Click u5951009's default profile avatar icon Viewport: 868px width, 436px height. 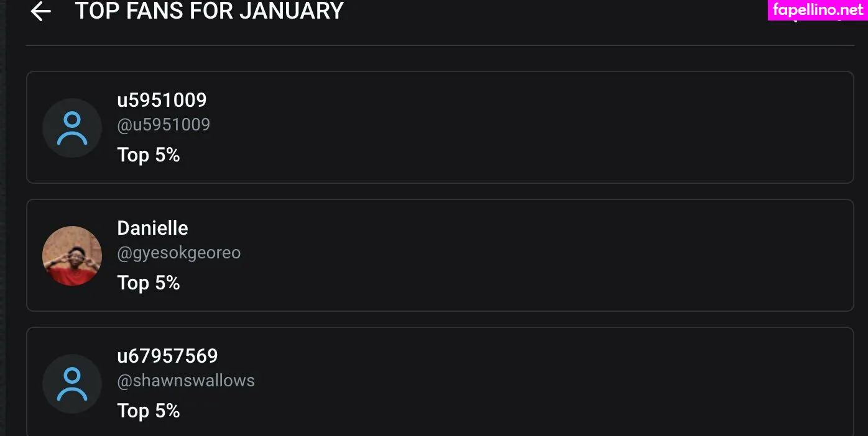[72, 128]
